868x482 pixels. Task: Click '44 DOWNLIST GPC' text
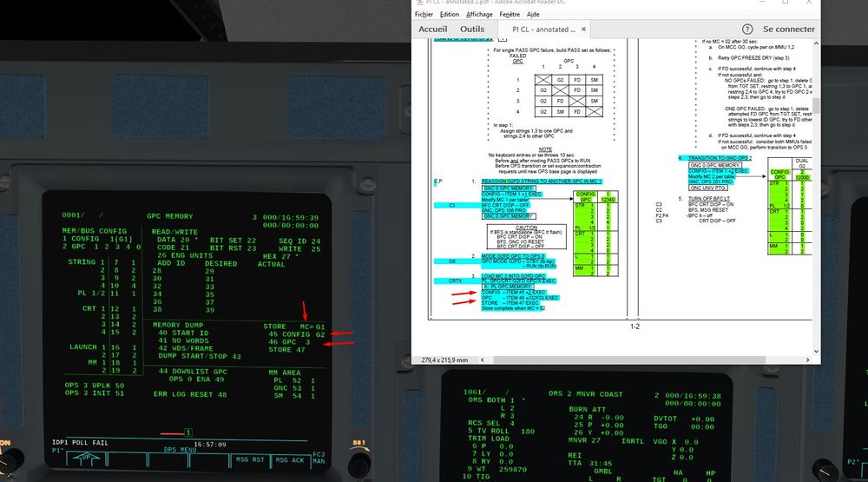click(194, 371)
